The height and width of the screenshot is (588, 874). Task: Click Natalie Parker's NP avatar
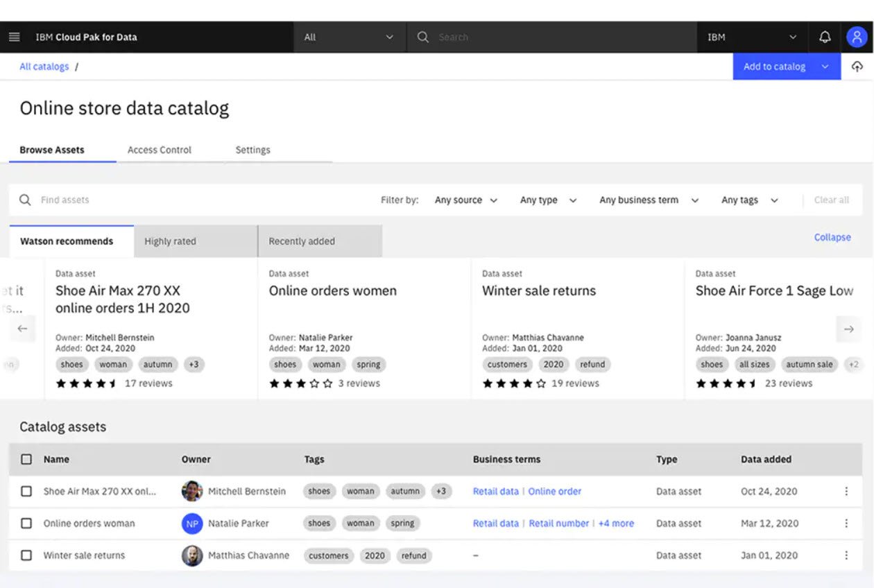pos(192,524)
